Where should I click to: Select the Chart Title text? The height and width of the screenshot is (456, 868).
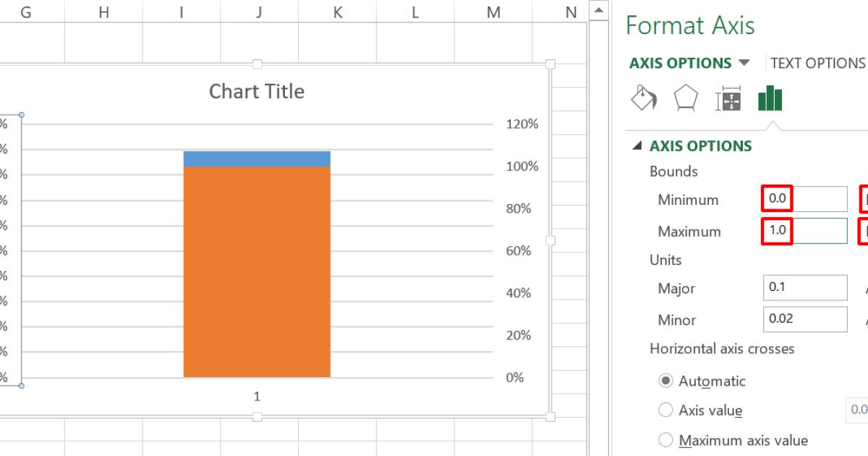[x=257, y=91]
